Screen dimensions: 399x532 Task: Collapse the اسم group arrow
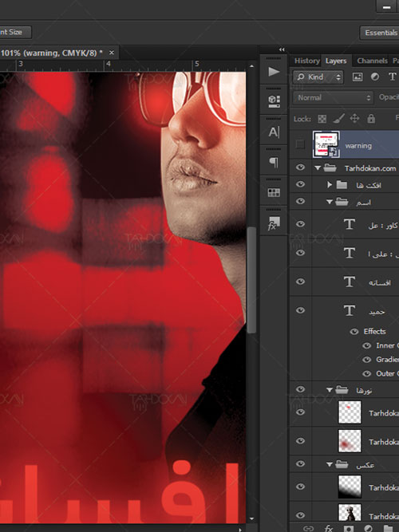[x=329, y=202]
